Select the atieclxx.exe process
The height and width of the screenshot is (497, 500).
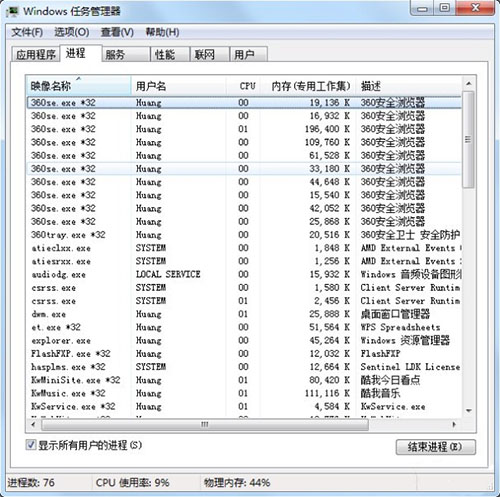coord(244,248)
